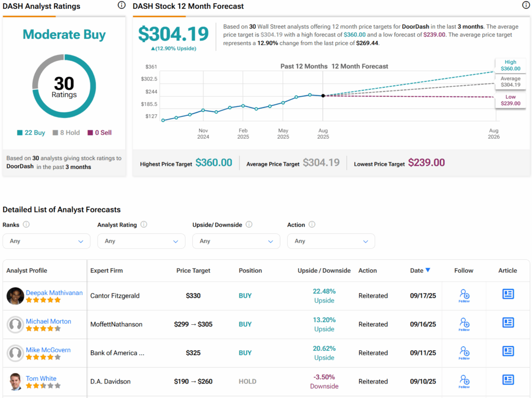Open the Analyst Rating dropdown

point(141,241)
